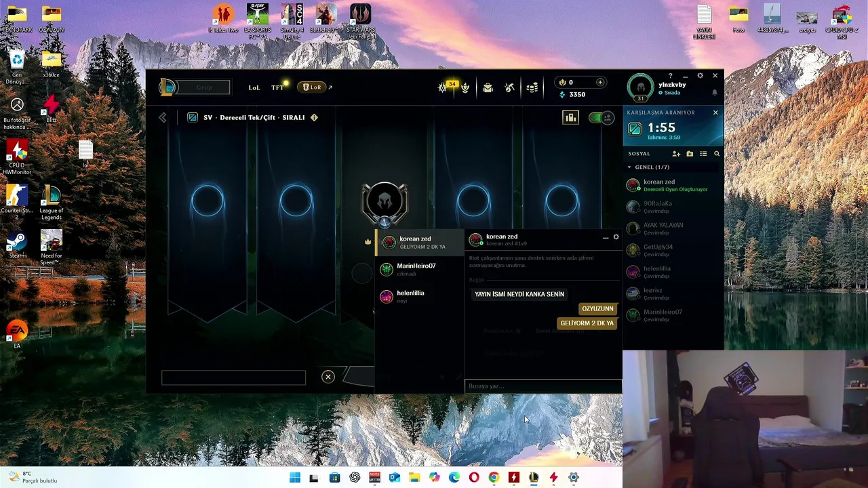
Task: Click the plus button to buy RP
Action: tap(600, 82)
